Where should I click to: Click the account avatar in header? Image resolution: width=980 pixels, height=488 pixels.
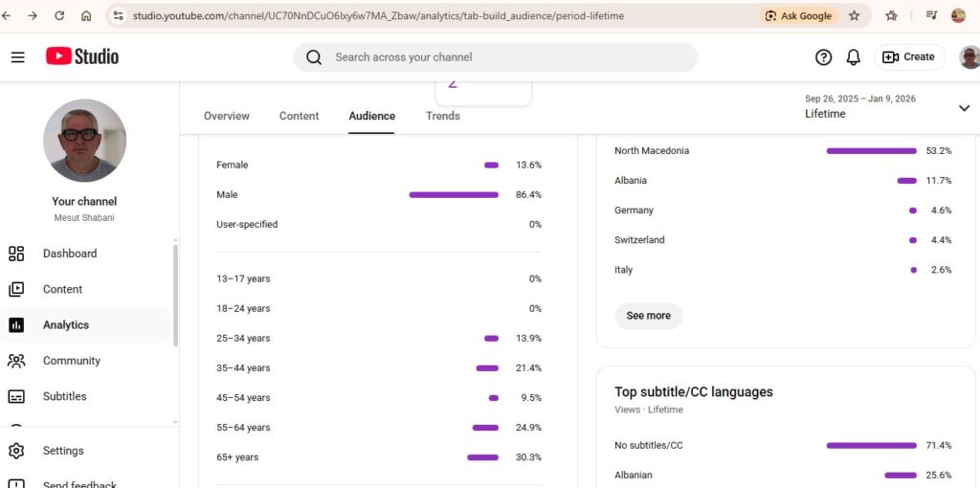(969, 57)
